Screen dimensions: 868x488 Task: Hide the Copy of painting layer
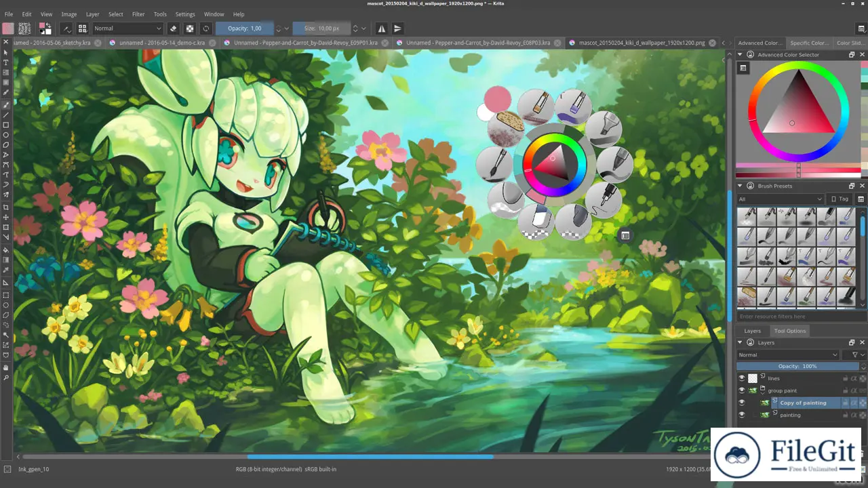coord(741,403)
